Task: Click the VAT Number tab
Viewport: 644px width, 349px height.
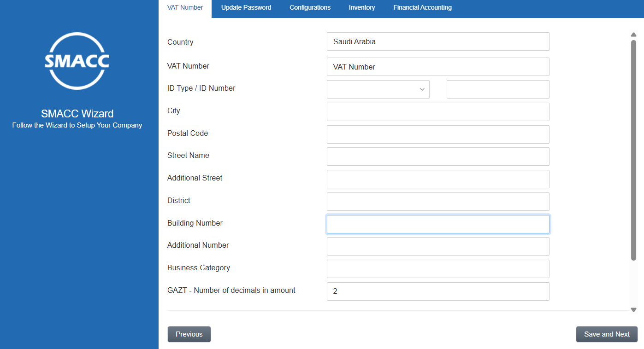Action: click(x=185, y=8)
